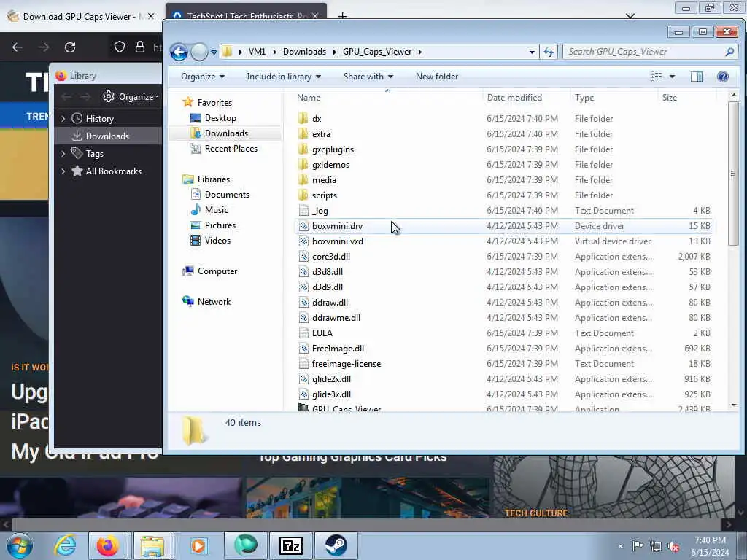Open the Organize dropdown in Explorer toolbar

click(203, 77)
